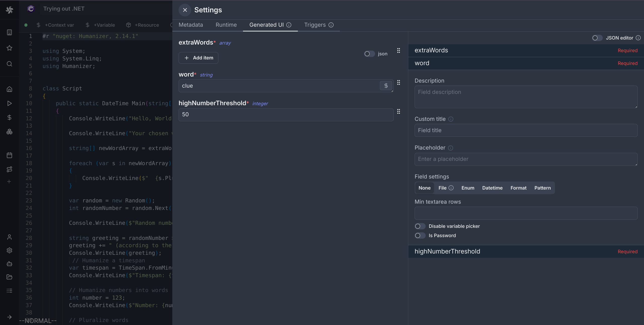Switch to the Metadata tab
Screen dimensions: 644x325
click(191, 25)
